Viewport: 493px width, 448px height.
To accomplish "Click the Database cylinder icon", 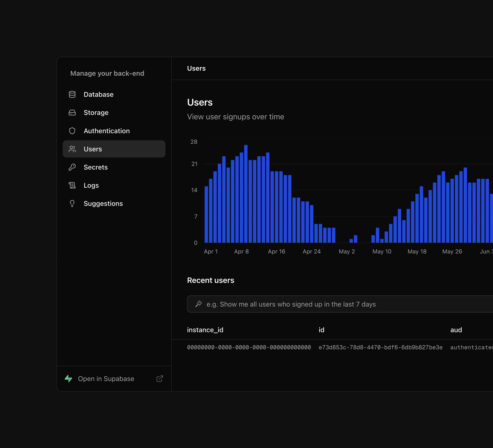I will pyautogui.click(x=72, y=94).
